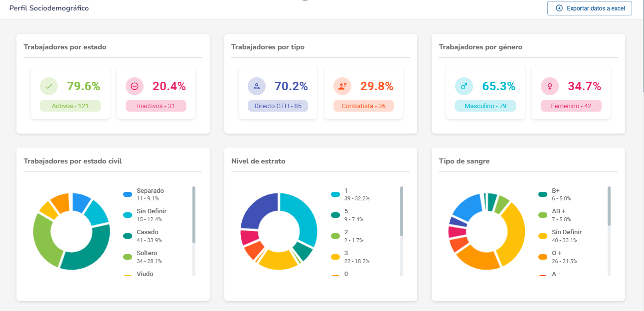Screen dimensions: 644x311
Task: Click the Femenino gender symbol icon
Action: point(550,86)
